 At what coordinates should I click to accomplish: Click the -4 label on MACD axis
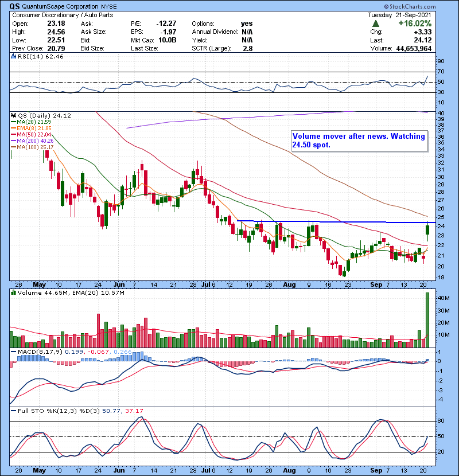[x=439, y=400]
